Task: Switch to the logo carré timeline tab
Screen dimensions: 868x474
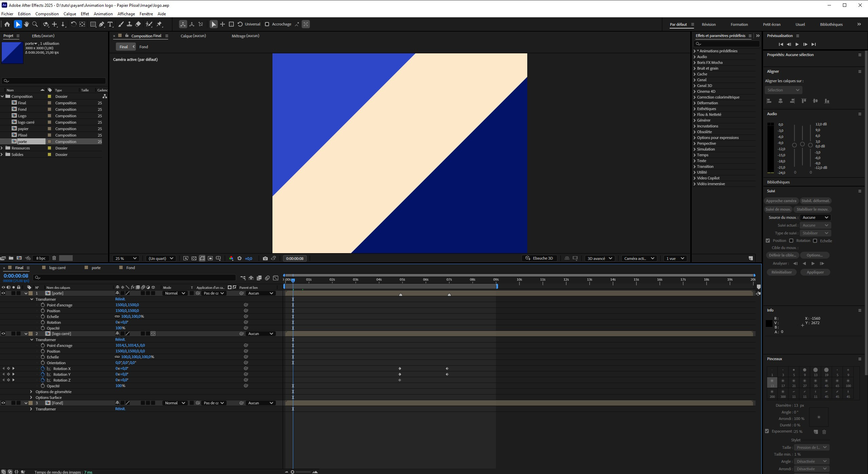Action: click(57, 268)
